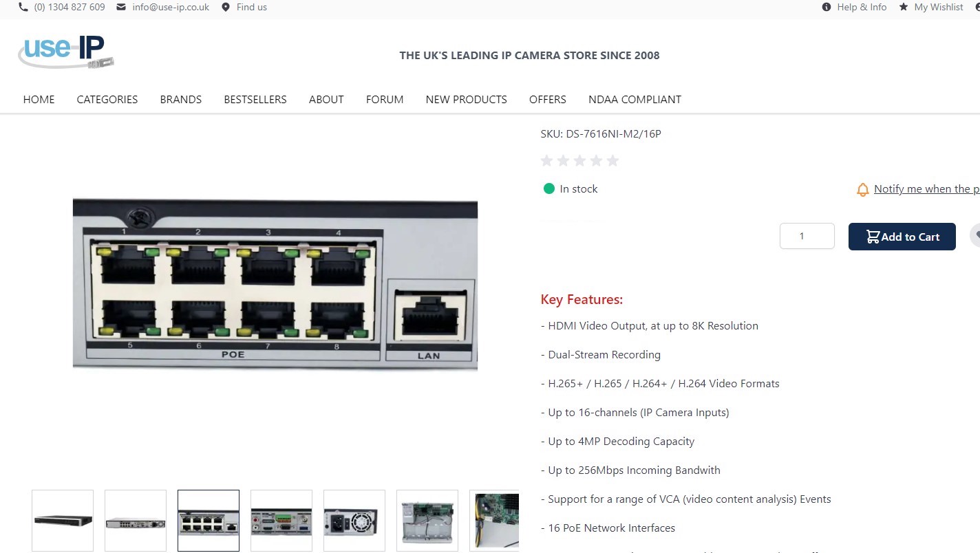The width and height of the screenshot is (980, 553).
Task: Click the Find us location pin icon
Action: pos(226,7)
